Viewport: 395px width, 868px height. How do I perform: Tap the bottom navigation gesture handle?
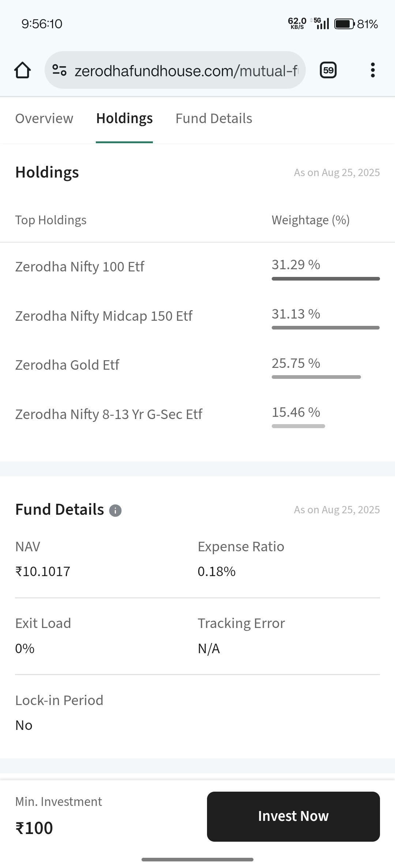[x=197, y=860]
